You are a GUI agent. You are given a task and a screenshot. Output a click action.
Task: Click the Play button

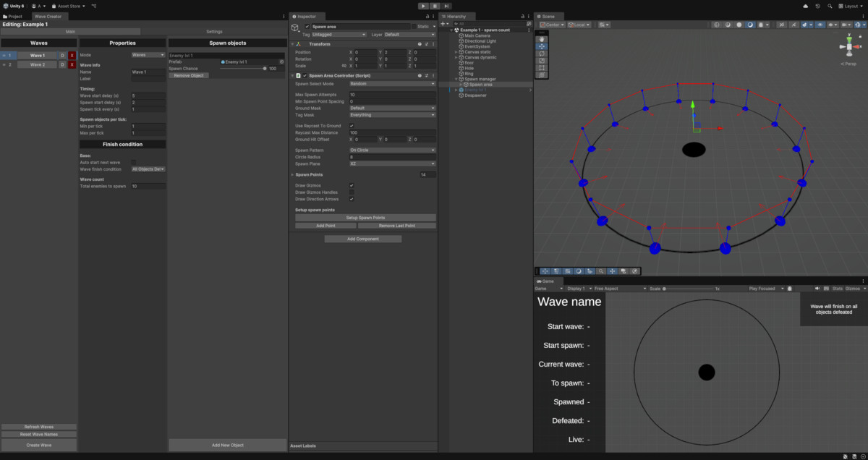[x=423, y=6]
